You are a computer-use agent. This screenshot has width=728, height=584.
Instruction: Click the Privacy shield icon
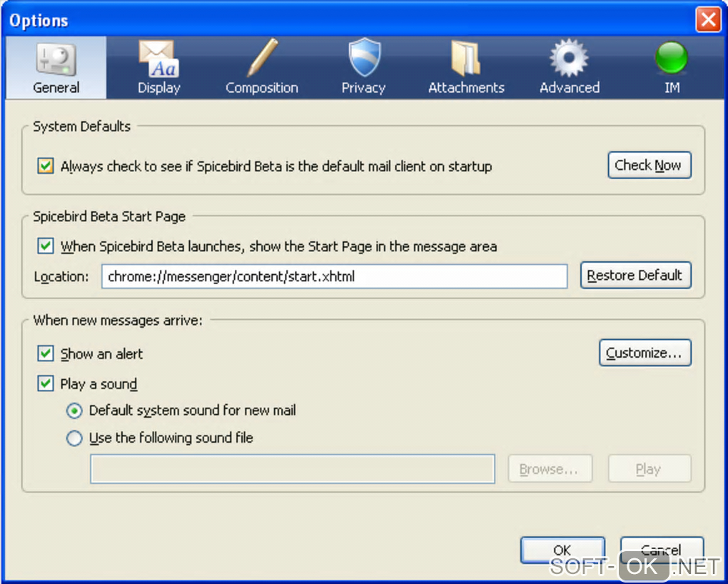point(365,57)
